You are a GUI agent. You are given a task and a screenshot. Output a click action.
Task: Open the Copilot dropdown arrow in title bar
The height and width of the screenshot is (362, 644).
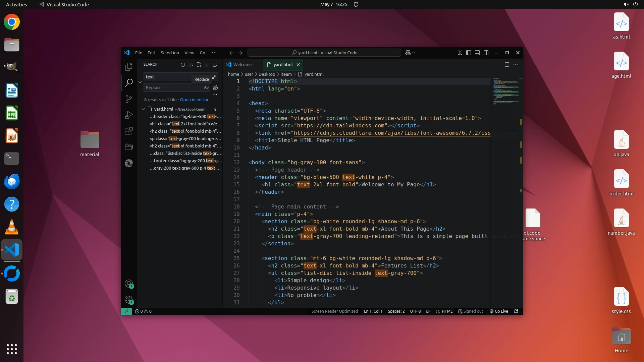pos(414,53)
